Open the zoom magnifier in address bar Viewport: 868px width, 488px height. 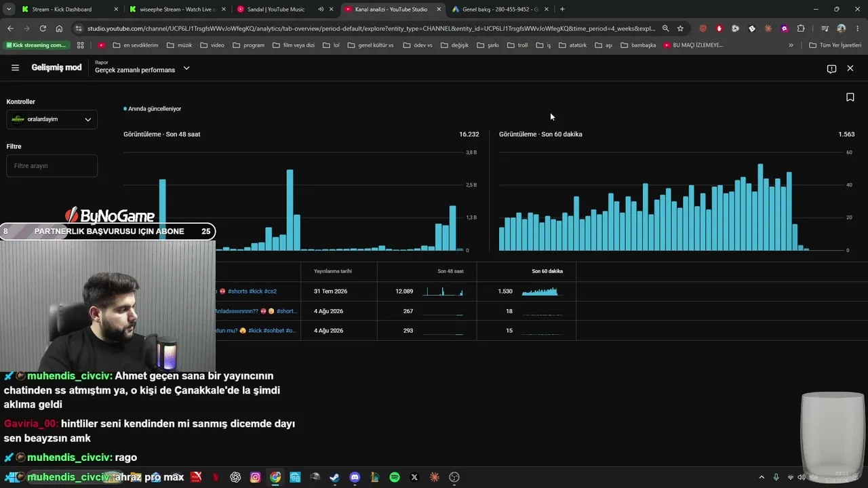tap(665, 28)
